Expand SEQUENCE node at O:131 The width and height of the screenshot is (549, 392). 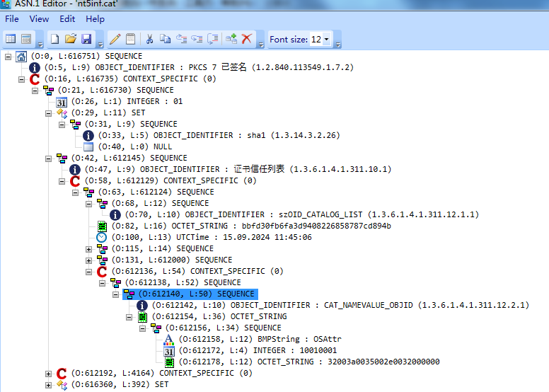[88, 260]
